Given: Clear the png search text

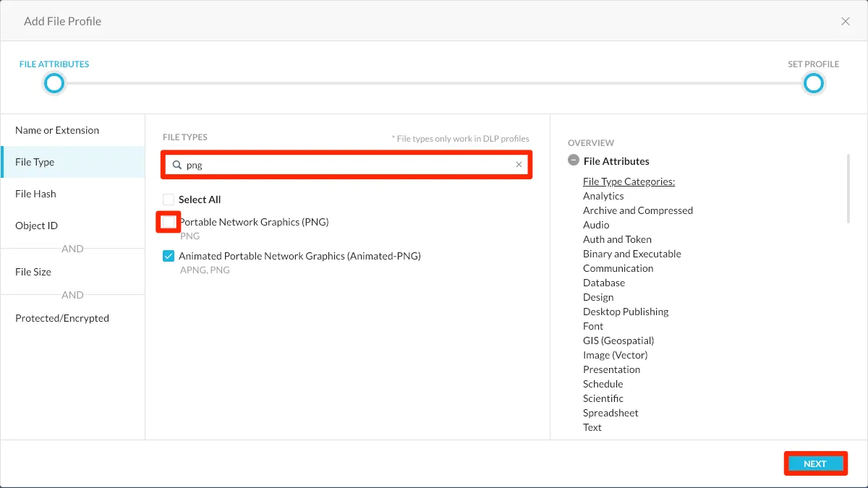Looking at the screenshot, I should [519, 165].
